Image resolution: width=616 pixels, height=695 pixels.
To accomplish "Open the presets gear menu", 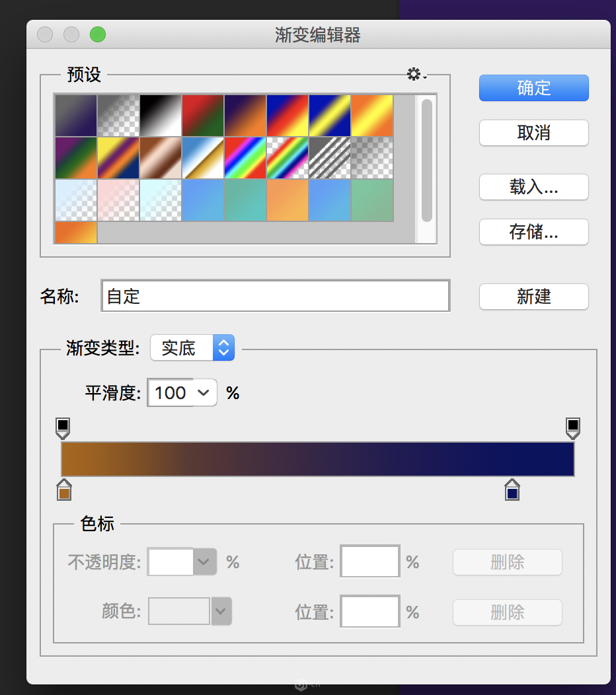I will [x=416, y=74].
